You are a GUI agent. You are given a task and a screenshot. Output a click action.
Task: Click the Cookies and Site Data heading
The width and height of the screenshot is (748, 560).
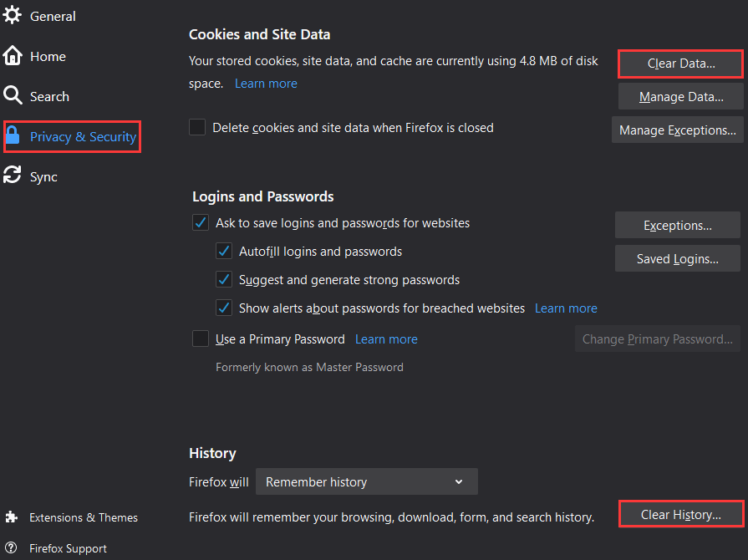pos(260,34)
